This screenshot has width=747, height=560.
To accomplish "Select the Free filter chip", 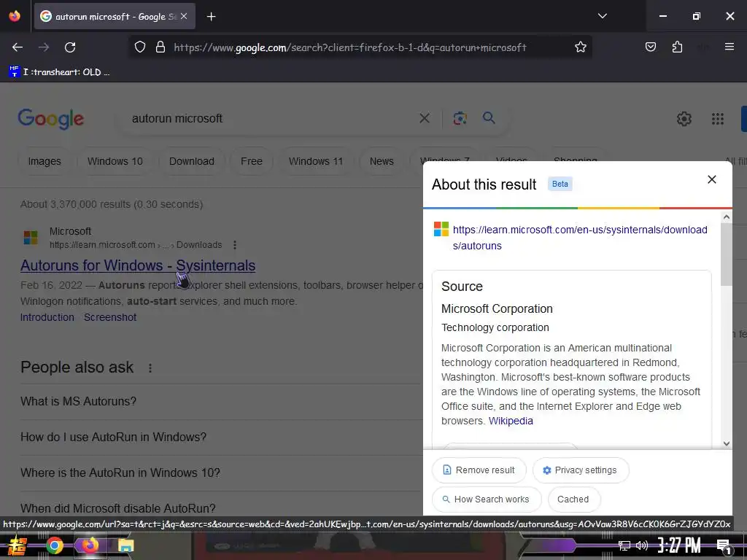I will point(251,161).
